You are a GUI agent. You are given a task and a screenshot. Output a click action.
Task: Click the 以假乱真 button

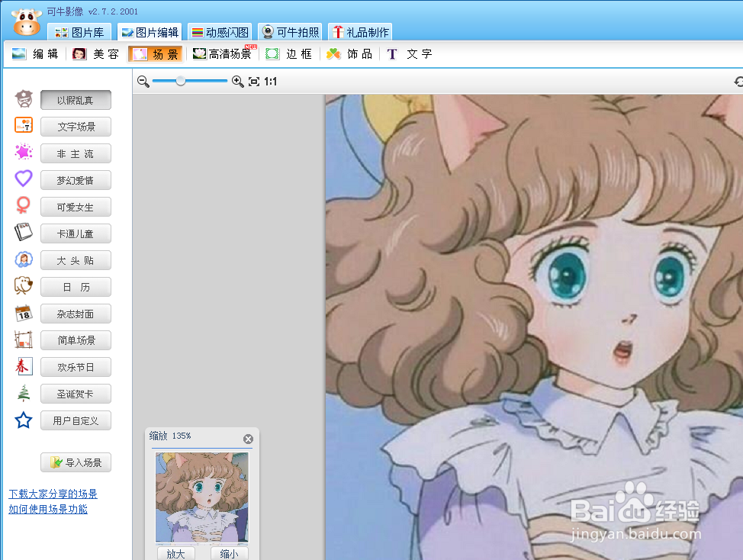coord(76,100)
